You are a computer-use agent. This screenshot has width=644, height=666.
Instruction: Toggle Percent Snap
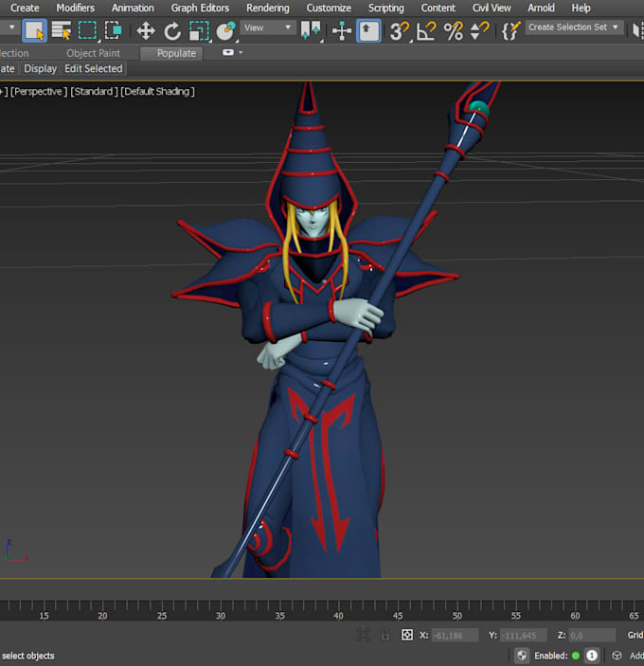pyautogui.click(x=454, y=31)
